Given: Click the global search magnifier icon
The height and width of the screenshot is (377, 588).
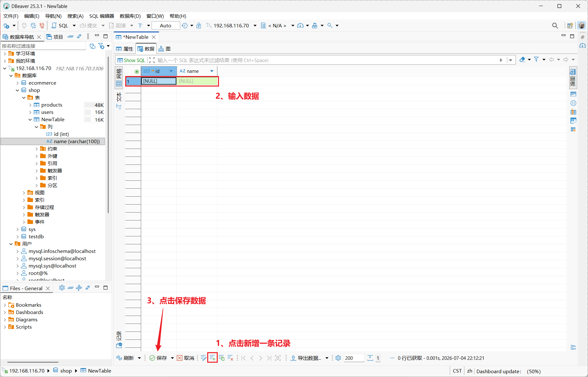Looking at the screenshot, I should pos(555,25).
